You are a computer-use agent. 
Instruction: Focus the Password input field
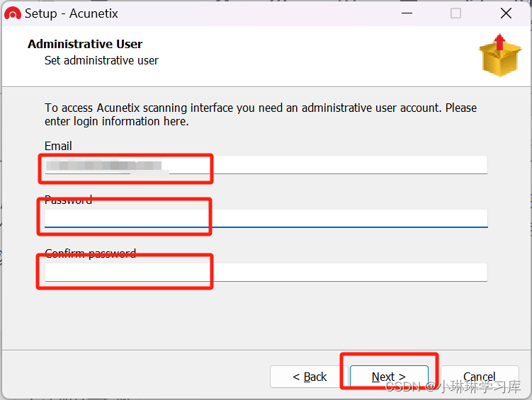coord(266,218)
